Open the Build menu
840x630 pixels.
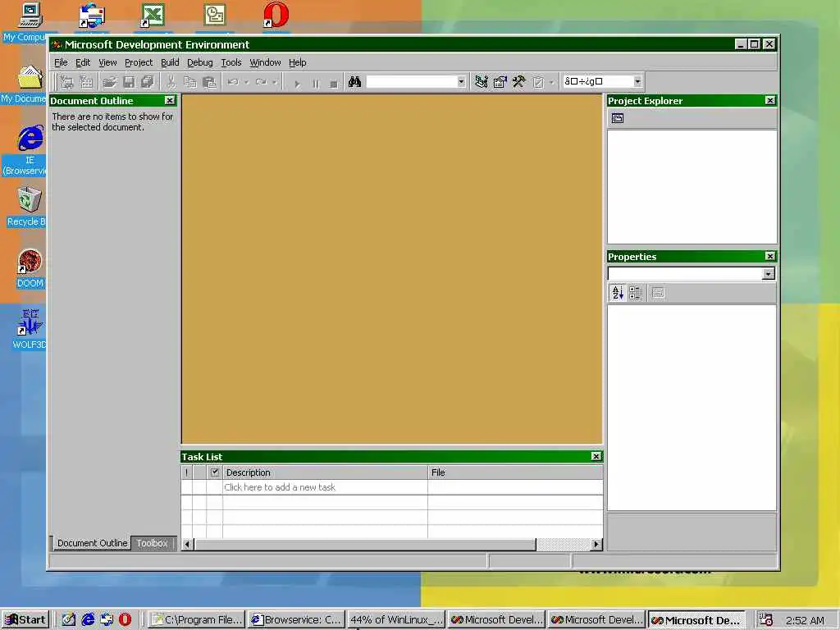pyautogui.click(x=170, y=62)
